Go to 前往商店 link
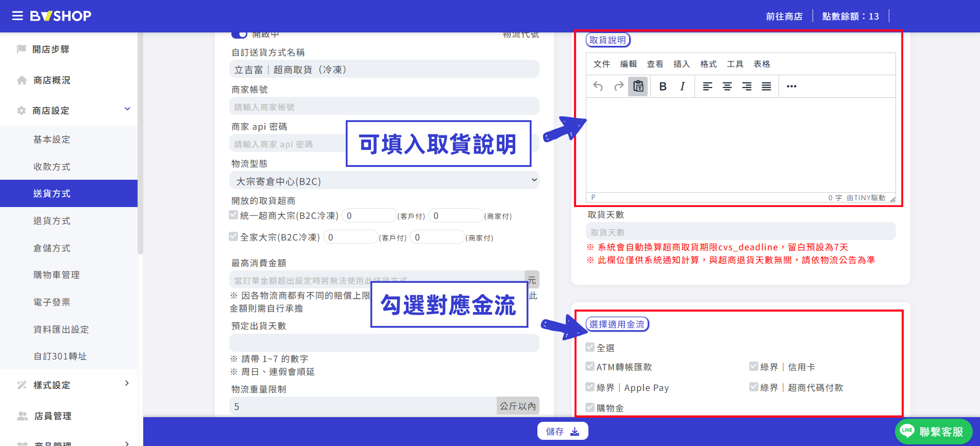 (784, 16)
